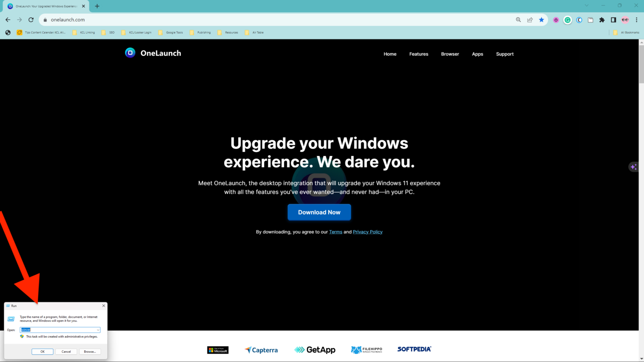Click the OneLaunch logo in the header
Viewport: 644px width, 362px height.
coord(153,53)
